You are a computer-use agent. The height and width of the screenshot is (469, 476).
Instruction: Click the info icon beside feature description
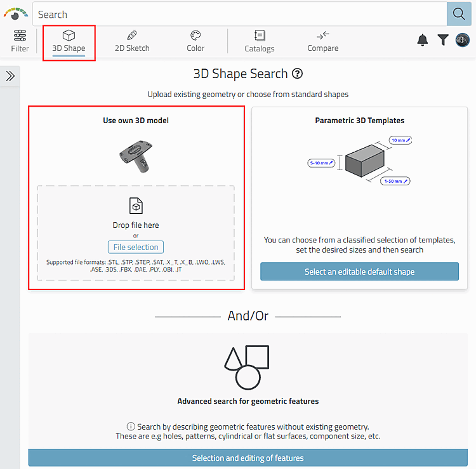pos(131,426)
